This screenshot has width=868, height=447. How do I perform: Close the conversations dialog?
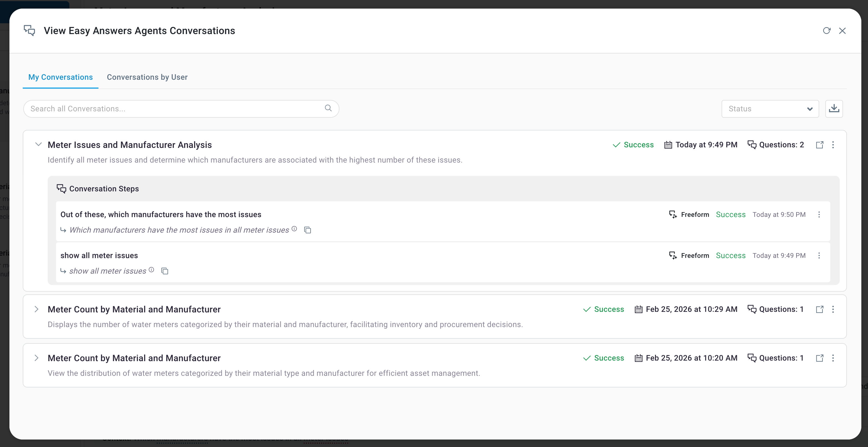(842, 31)
